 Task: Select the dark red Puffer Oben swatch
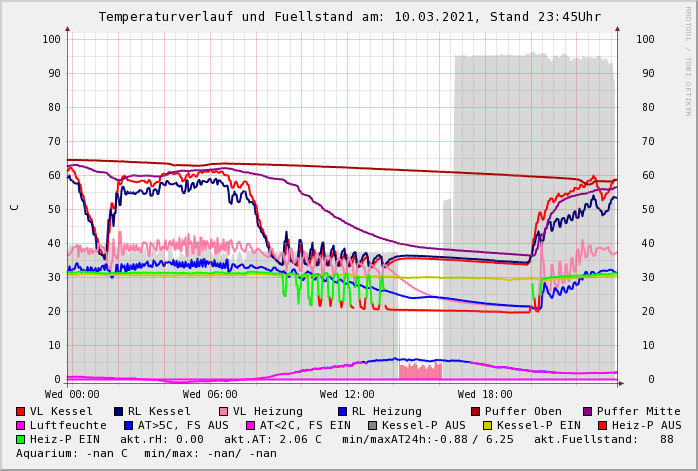pos(476,411)
